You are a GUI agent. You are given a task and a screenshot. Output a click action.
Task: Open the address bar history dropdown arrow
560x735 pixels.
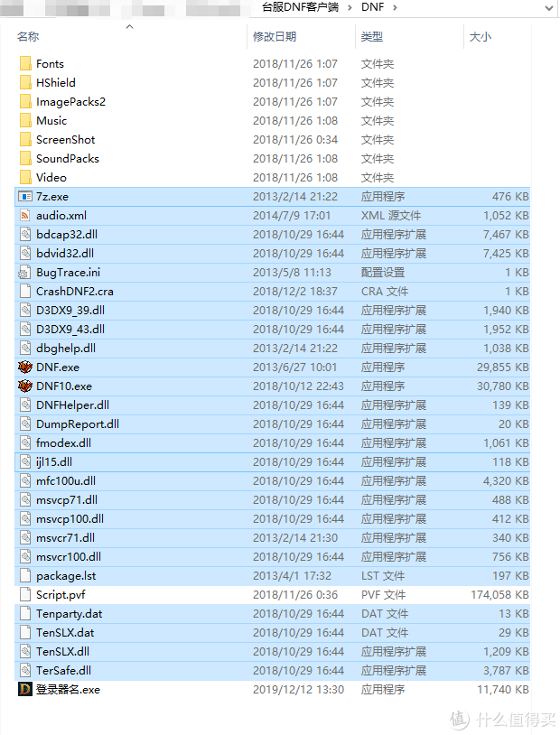pyautogui.click(x=549, y=8)
